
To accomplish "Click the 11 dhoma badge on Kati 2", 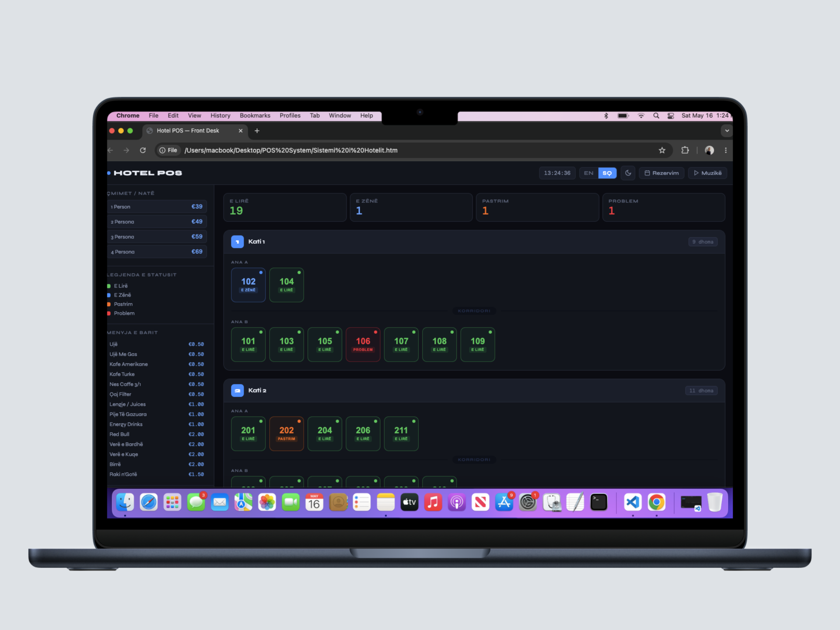I will 701,391.
